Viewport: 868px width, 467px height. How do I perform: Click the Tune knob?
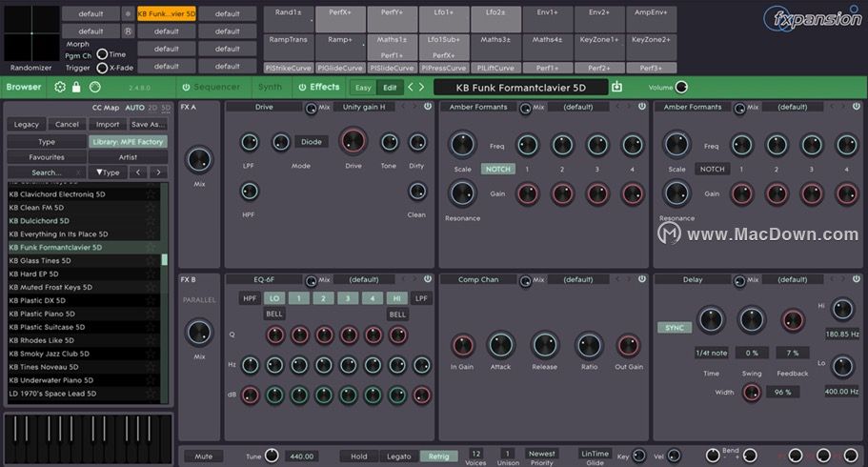[x=272, y=456]
